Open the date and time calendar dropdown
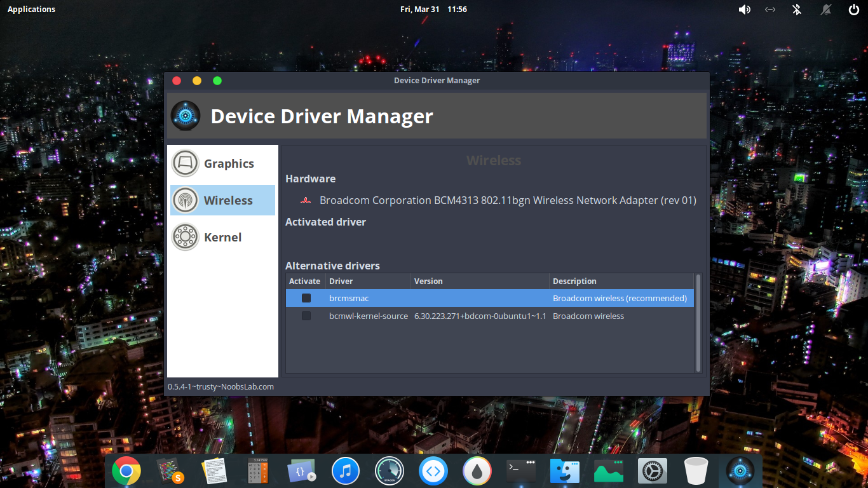The image size is (868, 488). click(x=433, y=10)
